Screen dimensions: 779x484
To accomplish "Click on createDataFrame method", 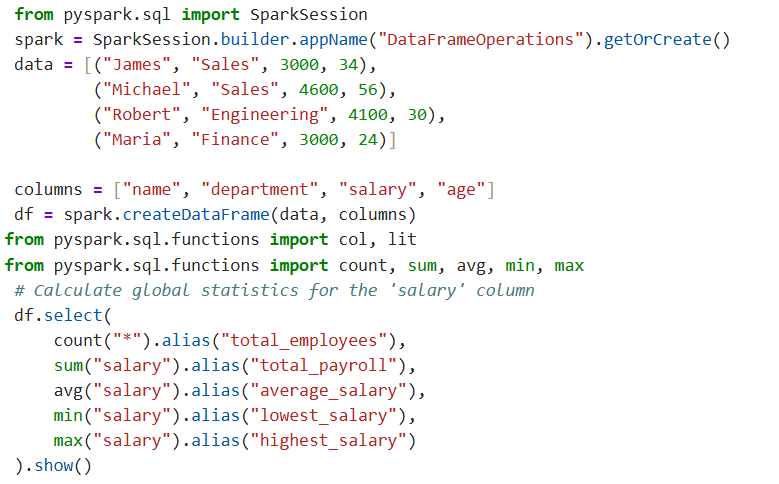I will point(196,215).
